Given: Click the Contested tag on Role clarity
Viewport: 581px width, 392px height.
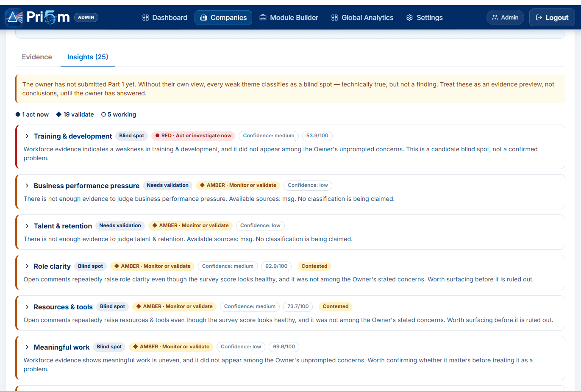Looking at the screenshot, I should coord(314,266).
